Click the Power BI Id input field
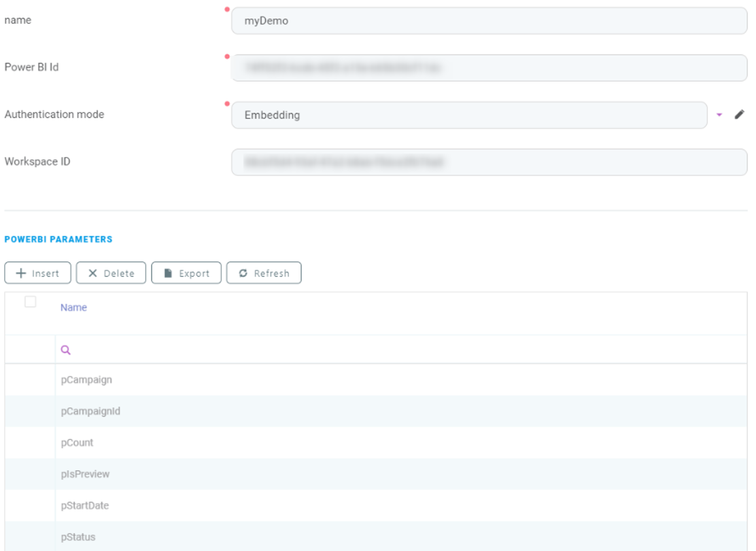This screenshot has height=551, width=756. pyautogui.click(x=489, y=68)
